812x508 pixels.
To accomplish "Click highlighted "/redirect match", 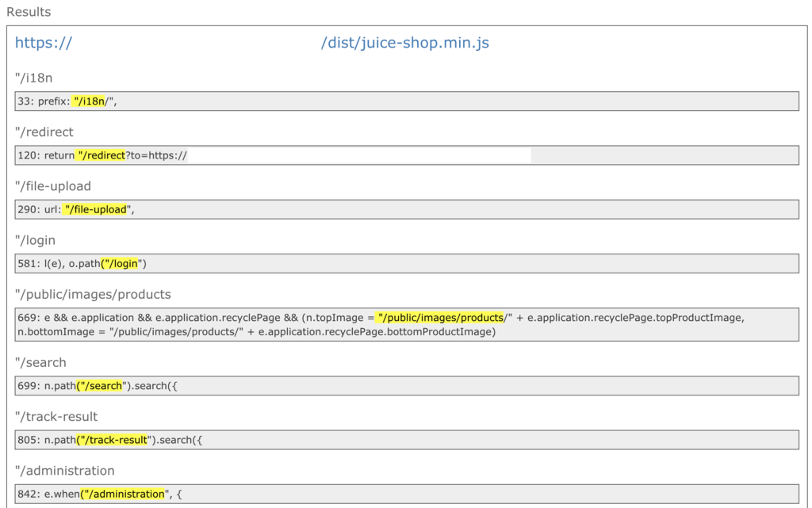I will coord(101,155).
